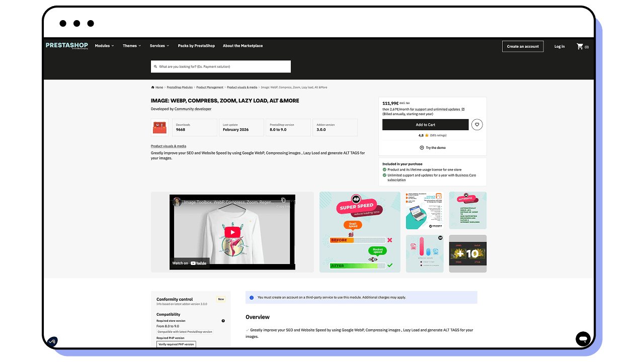Click the Copy link icon on video
The width and height of the screenshot is (644, 362).
tap(283, 201)
